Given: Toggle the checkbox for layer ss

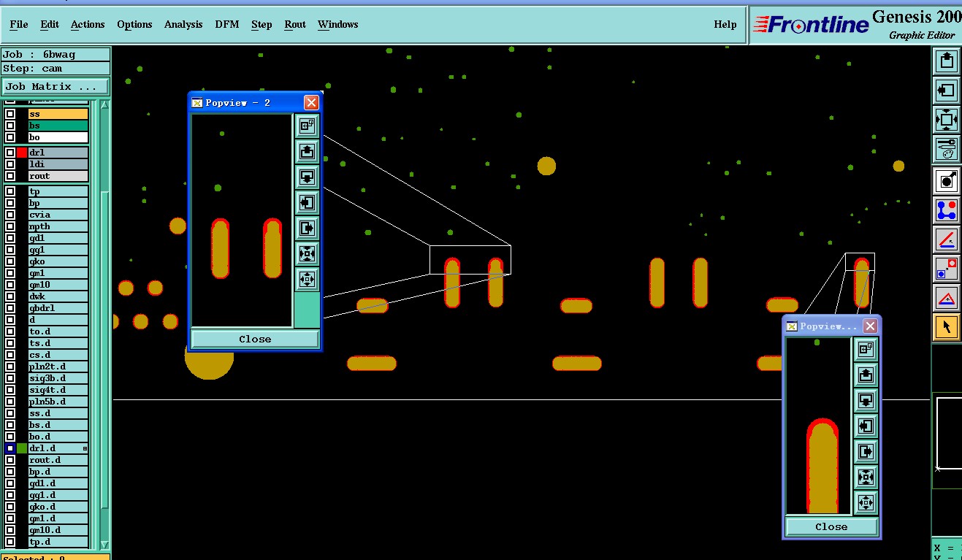Looking at the screenshot, I should [x=10, y=114].
